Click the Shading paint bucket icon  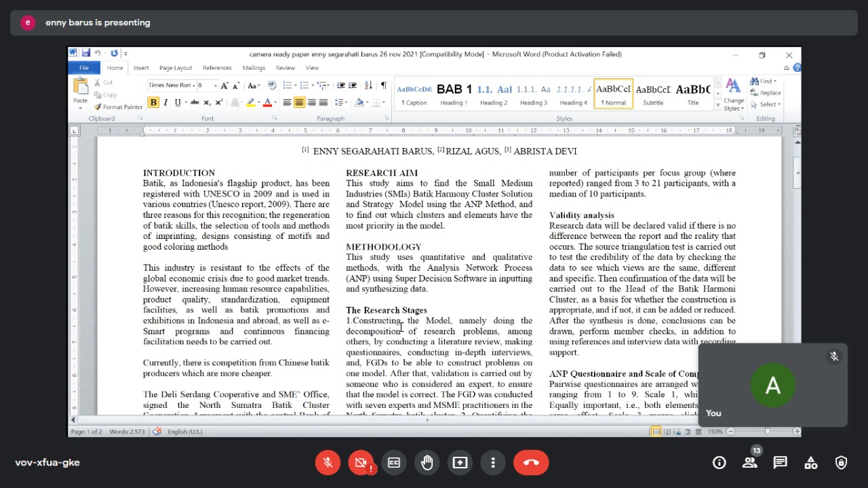pos(359,102)
